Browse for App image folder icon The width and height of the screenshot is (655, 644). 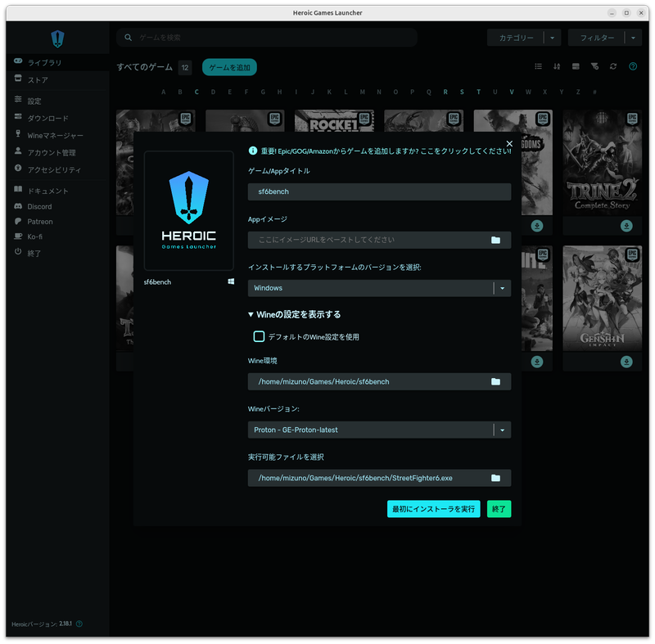(x=495, y=240)
